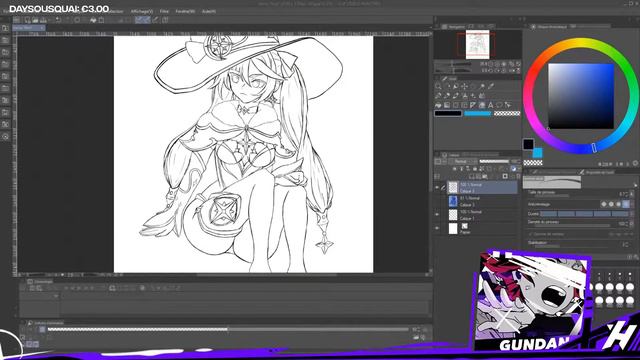The width and height of the screenshot is (640, 360).
Task: Click the blue Calque 3 layer thumbnail
Action: point(453,201)
